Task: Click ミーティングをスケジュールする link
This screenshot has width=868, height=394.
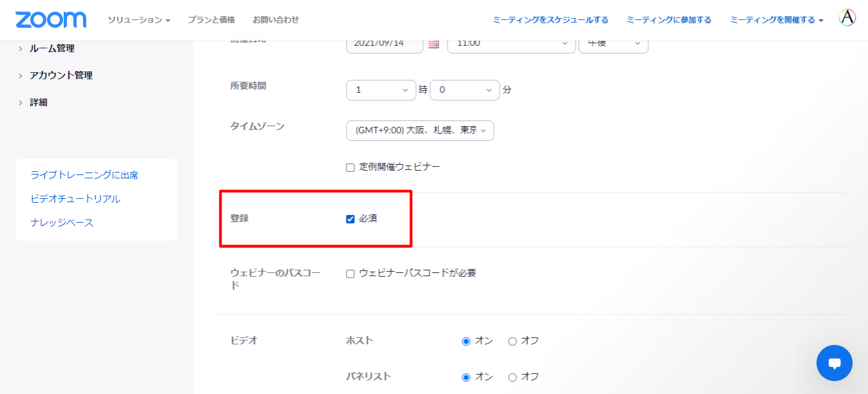Action: pyautogui.click(x=550, y=20)
